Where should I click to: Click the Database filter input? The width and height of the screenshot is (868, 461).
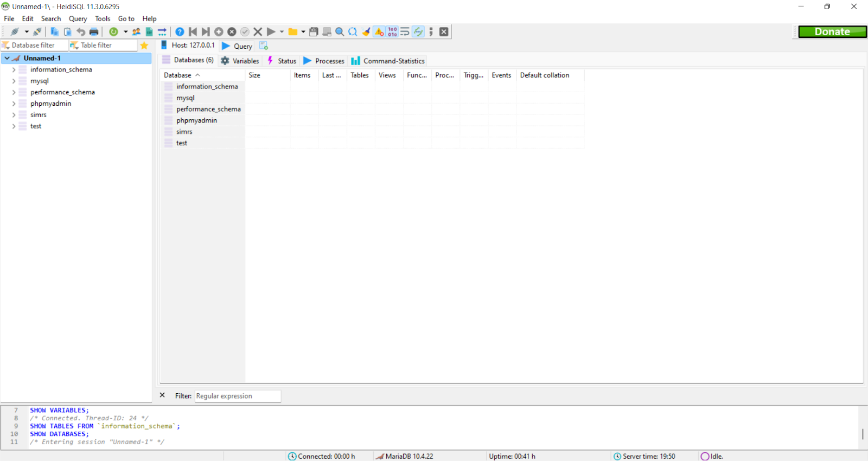[x=35, y=46]
